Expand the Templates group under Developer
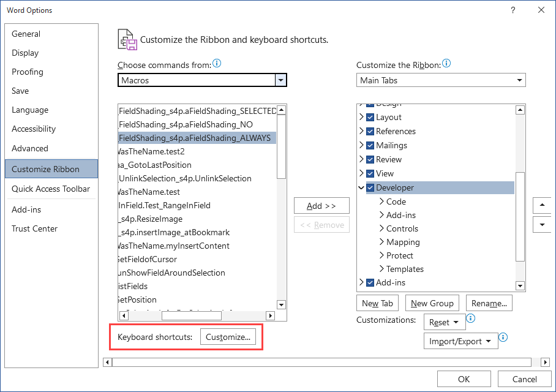Viewport: 556px width, 392px height. click(x=381, y=268)
